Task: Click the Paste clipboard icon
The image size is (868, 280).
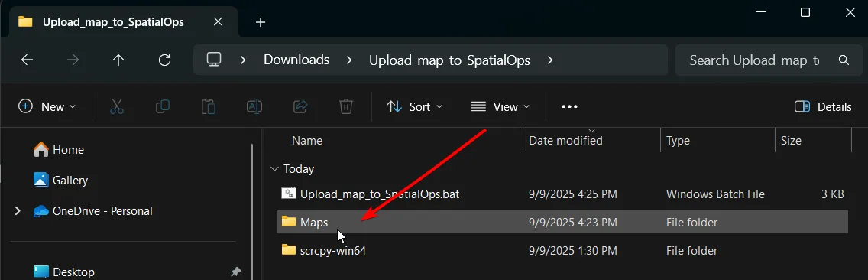Action: click(208, 106)
